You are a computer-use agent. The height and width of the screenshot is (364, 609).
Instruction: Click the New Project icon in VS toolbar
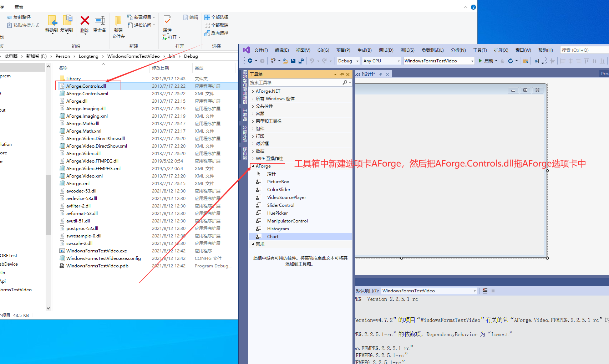click(x=273, y=61)
